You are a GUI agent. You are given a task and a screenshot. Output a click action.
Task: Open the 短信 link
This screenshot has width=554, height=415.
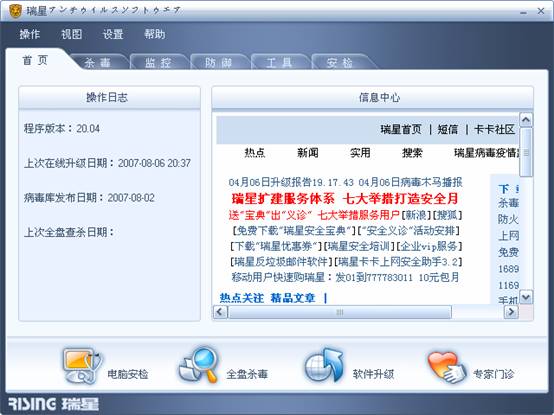click(448, 129)
